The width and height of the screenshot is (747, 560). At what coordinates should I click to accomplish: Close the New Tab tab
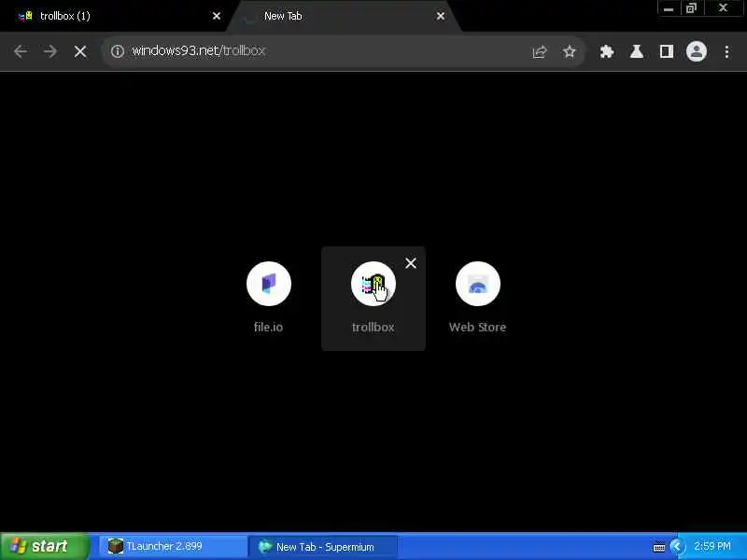441,16
